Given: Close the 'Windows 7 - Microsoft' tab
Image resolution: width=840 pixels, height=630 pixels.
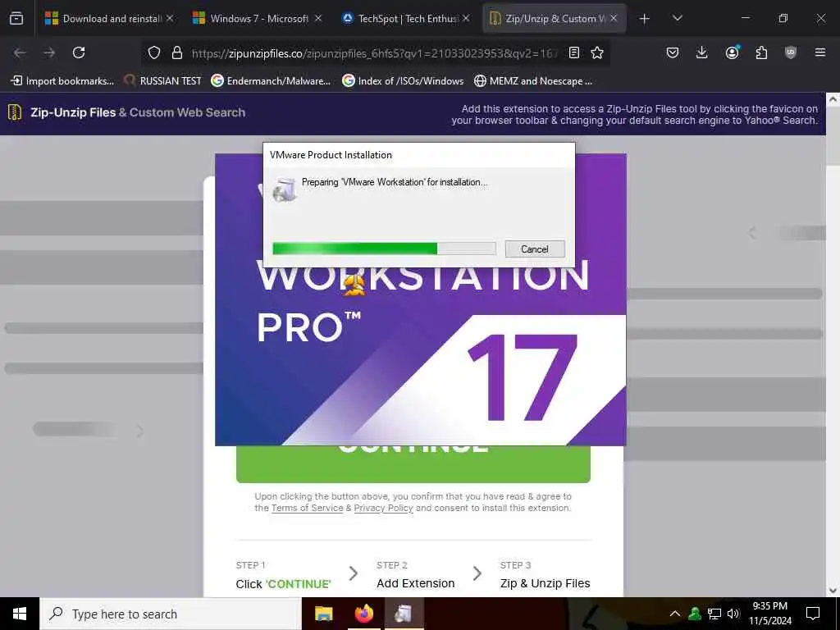Looking at the screenshot, I should [x=318, y=18].
